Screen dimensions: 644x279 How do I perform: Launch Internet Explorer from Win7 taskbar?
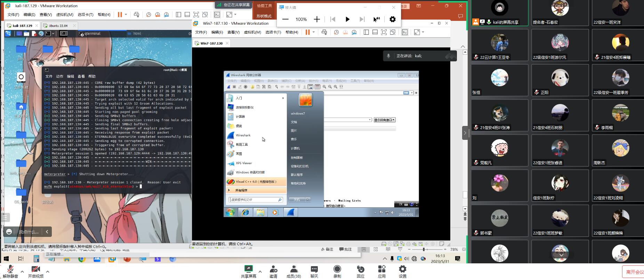click(x=245, y=212)
